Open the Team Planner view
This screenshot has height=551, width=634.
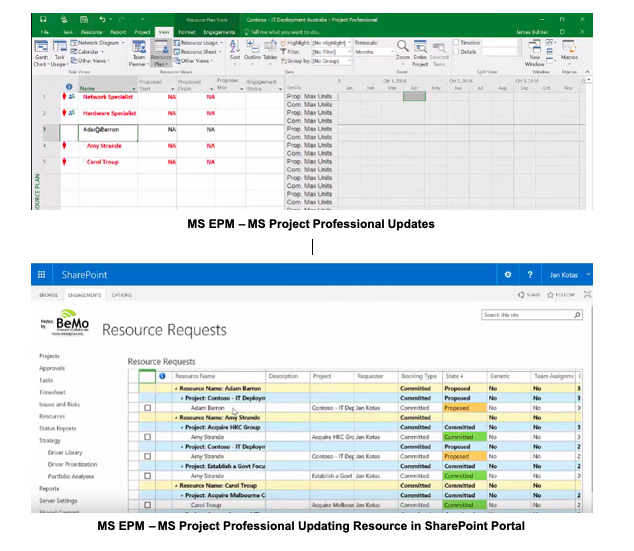[x=139, y=53]
